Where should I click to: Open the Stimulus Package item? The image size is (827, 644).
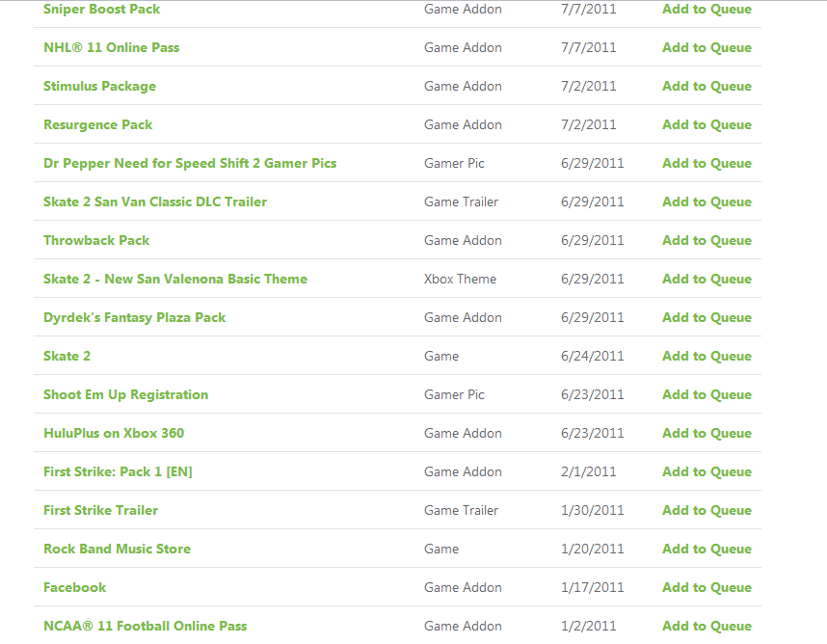pyautogui.click(x=99, y=86)
